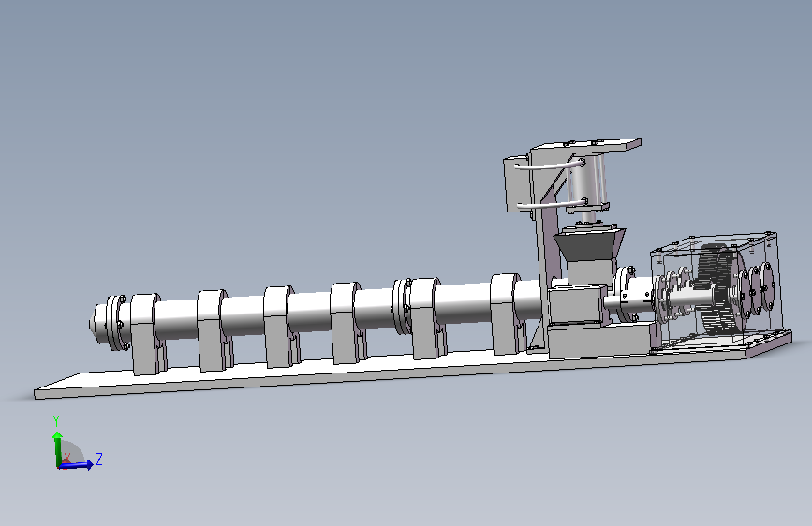Viewport: 812px width, 526px height.
Task: Select the vertical cylinder above the hopper
Action: coord(585,183)
